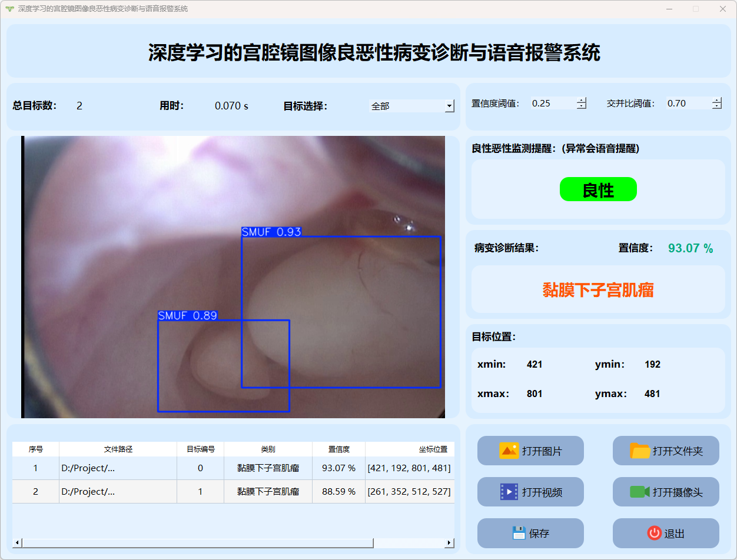Image resolution: width=737 pixels, height=560 pixels.
Task: Click the green camera icon on 打开摄像头
Action: 639,492
